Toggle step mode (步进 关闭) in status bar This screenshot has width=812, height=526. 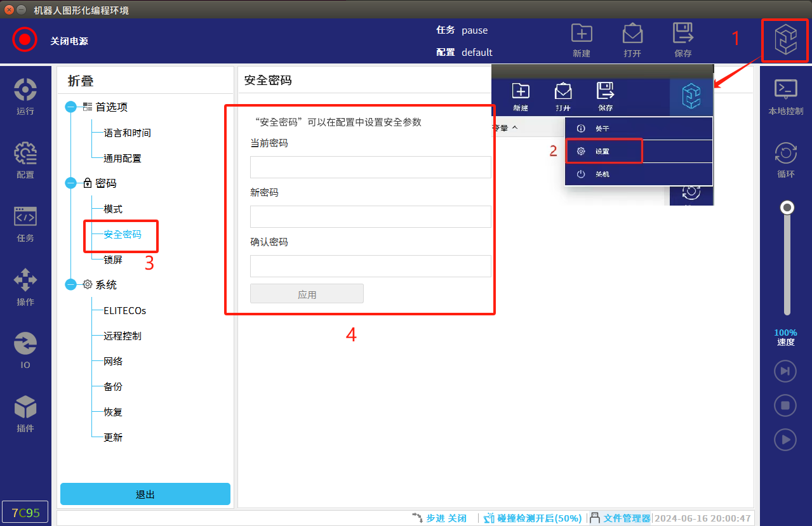(439, 518)
